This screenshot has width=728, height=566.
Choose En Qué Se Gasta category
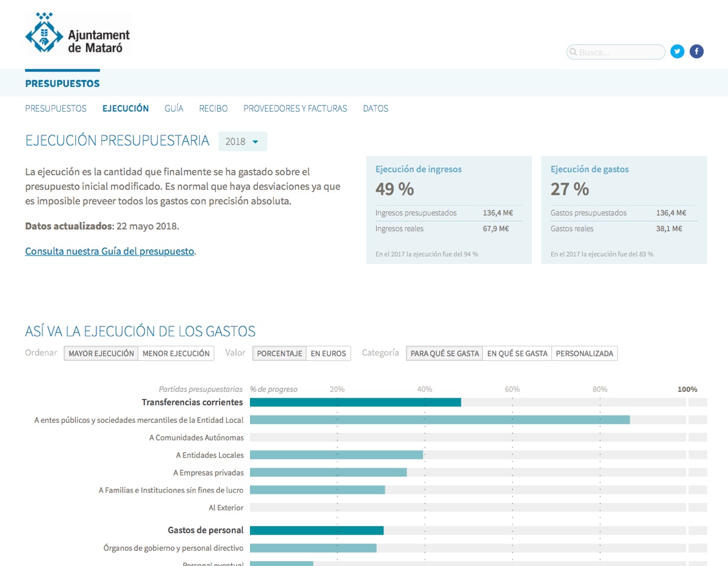point(517,354)
